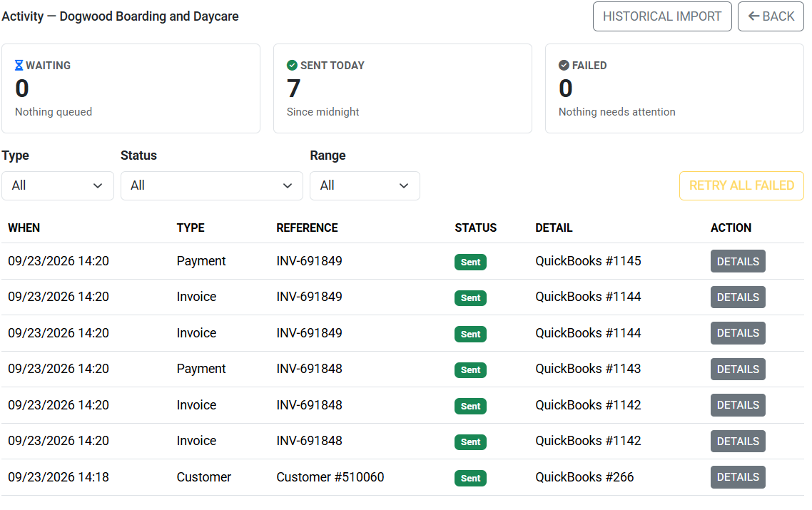Click the 'Since midnight' text

point(323,112)
